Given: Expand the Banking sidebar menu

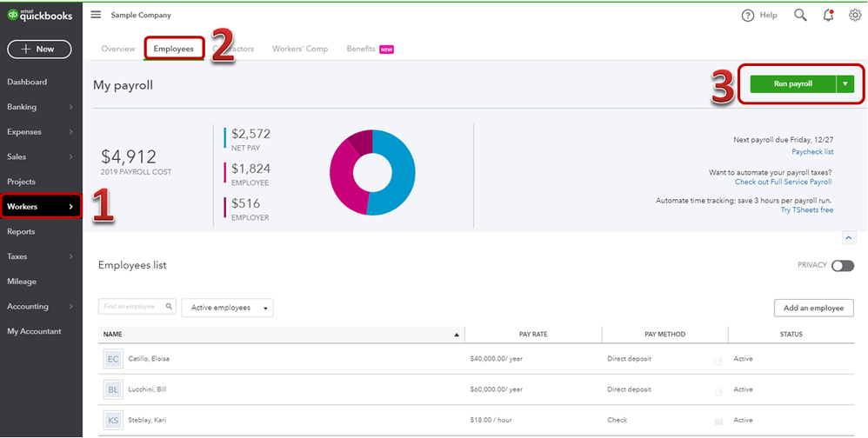Looking at the screenshot, I should [x=40, y=107].
